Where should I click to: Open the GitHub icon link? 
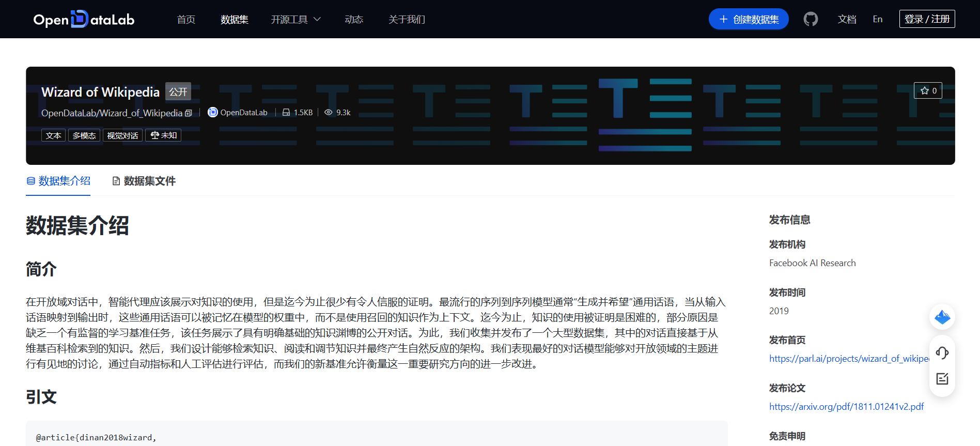811,19
